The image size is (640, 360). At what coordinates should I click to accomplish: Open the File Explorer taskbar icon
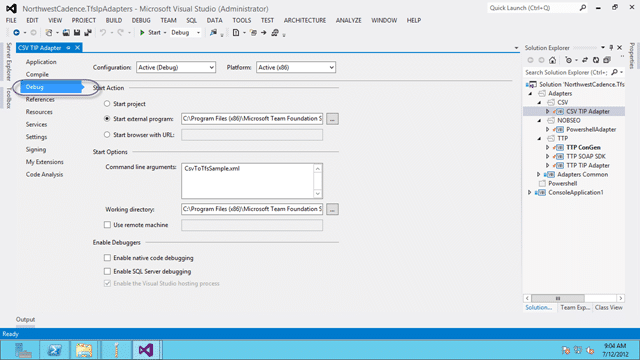[84, 350]
